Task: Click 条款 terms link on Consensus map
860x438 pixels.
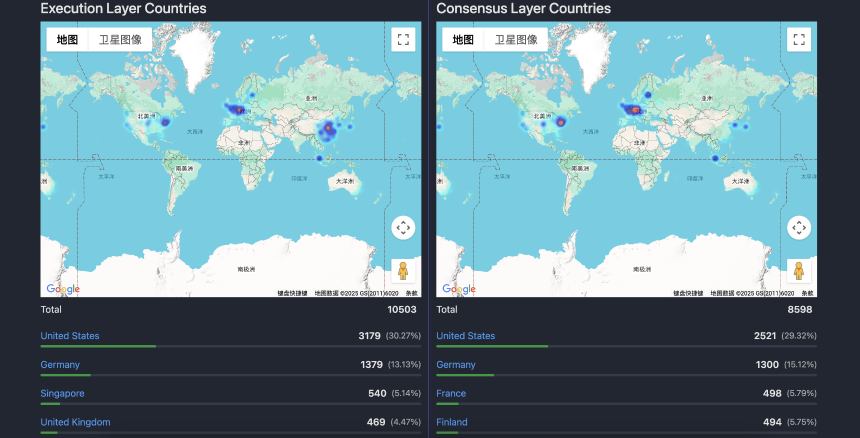Action: pos(808,293)
